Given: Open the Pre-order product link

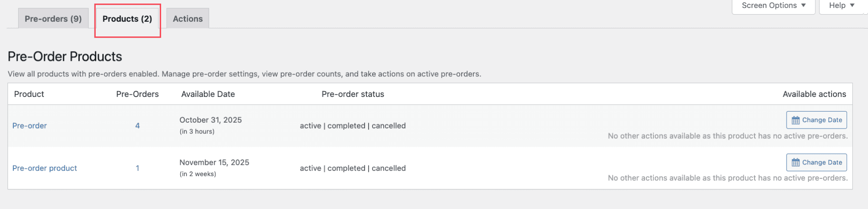Looking at the screenshot, I should click(45, 168).
